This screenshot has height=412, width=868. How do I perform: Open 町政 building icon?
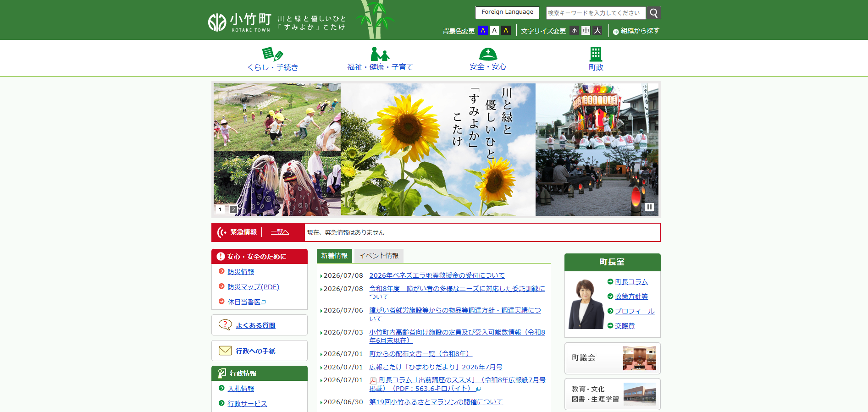[596, 54]
